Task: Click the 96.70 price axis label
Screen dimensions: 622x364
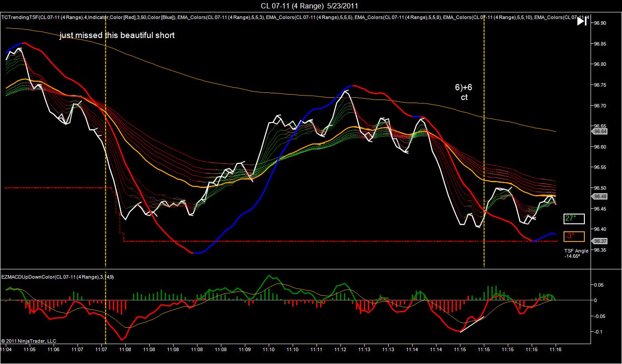Action: 600,106
